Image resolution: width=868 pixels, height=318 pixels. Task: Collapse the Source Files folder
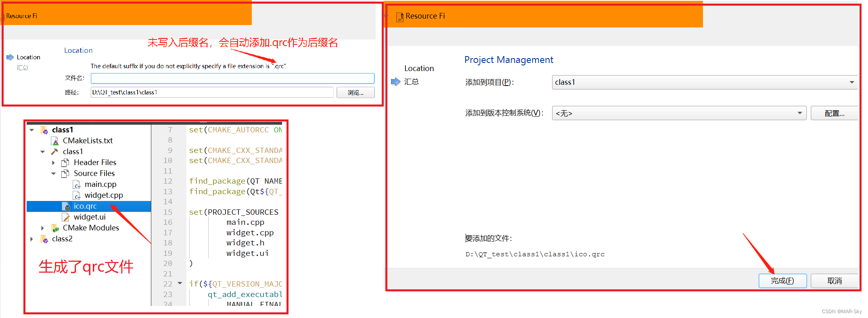tap(53, 174)
